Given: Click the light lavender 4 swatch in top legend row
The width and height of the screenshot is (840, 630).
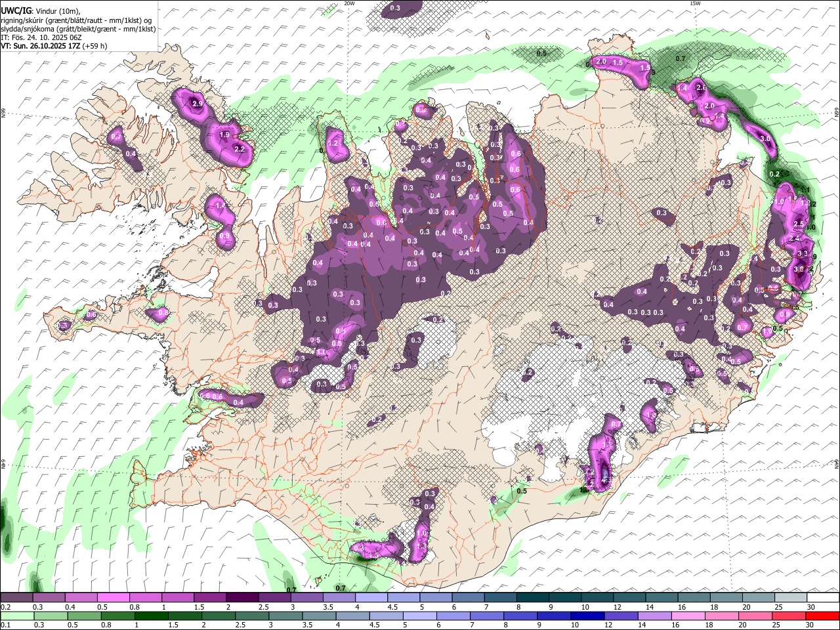Looking at the screenshot, I should tap(371, 597).
